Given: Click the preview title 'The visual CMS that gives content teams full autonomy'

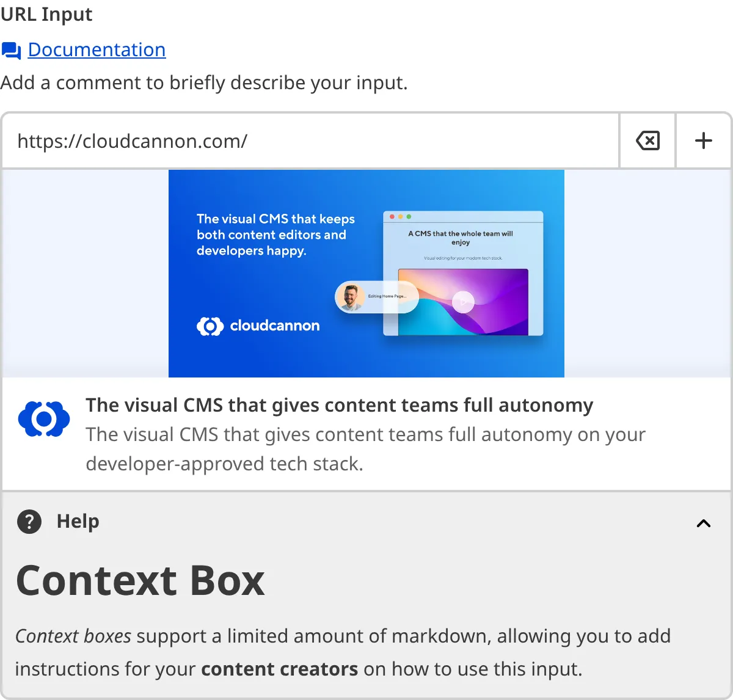Looking at the screenshot, I should pos(340,405).
